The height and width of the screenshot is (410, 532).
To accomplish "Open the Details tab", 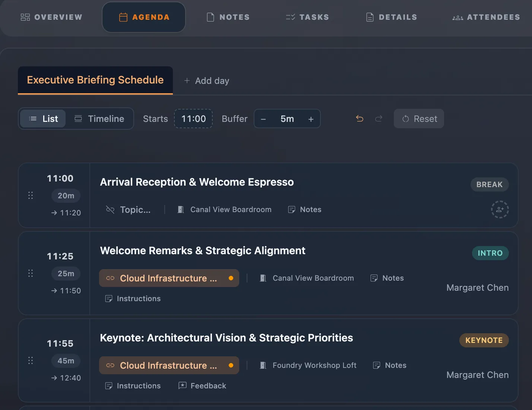I will (x=392, y=17).
